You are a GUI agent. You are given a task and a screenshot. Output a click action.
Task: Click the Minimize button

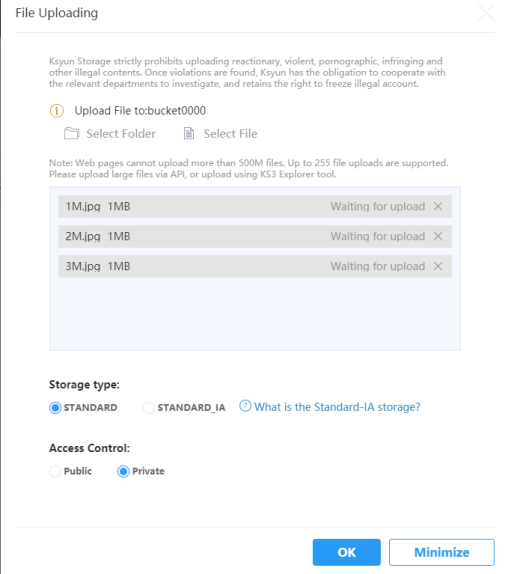(442, 552)
